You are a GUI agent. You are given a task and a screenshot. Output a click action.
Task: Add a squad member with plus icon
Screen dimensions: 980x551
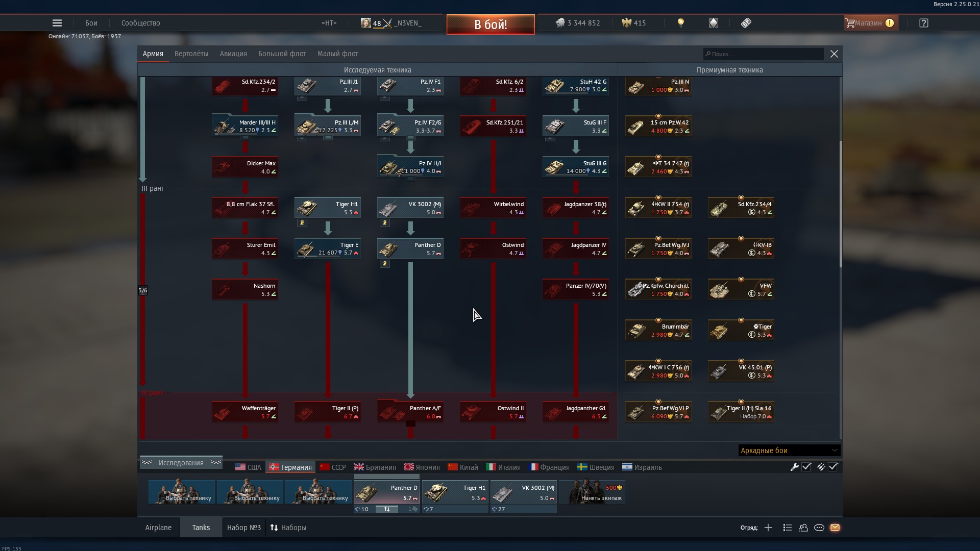[768, 528]
